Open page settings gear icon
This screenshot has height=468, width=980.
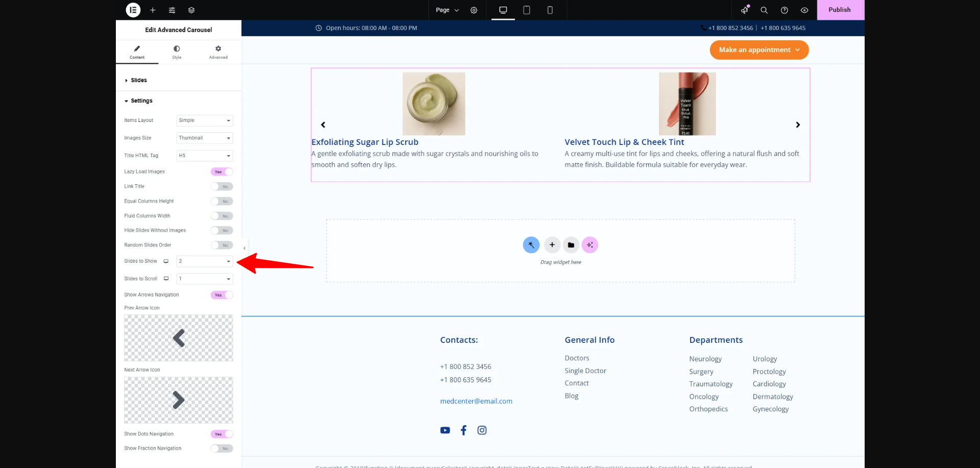point(474,10)
